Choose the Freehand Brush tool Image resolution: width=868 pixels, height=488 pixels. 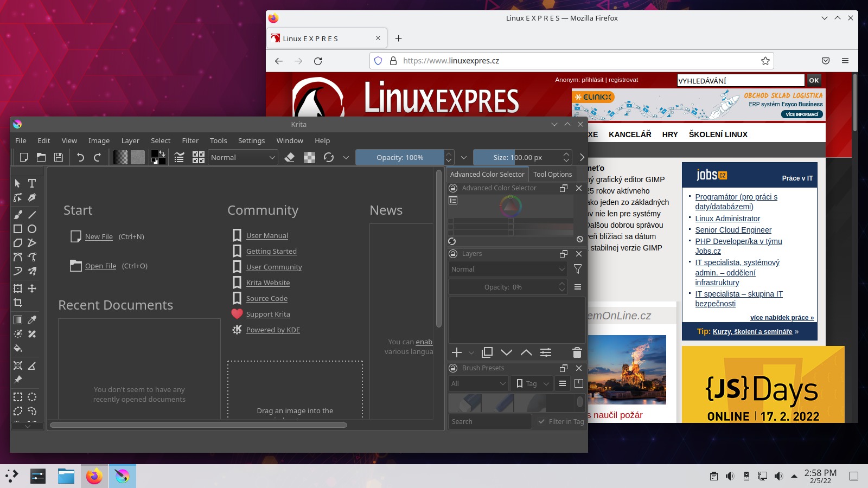click(x=18, y=215)
